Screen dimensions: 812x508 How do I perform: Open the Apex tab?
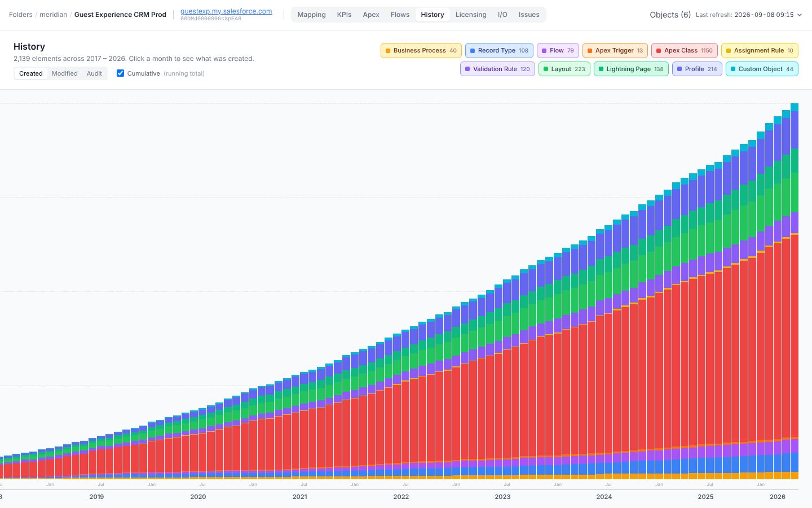coord(371,15)
